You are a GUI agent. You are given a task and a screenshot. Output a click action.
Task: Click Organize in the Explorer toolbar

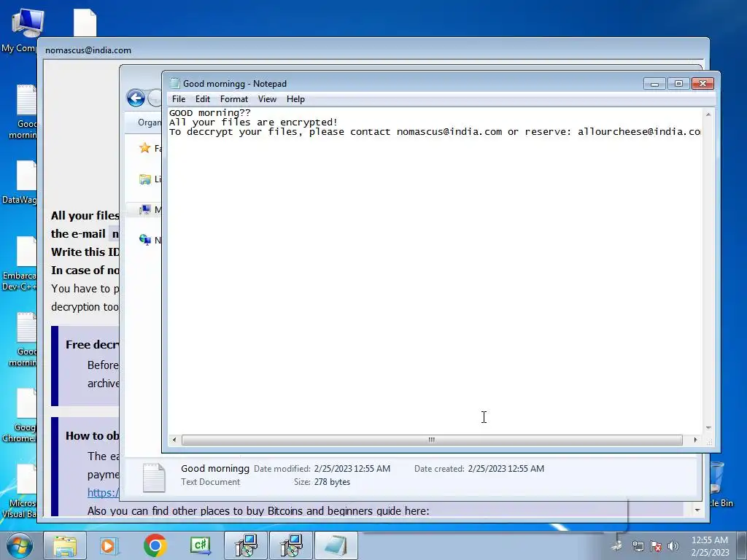[149, 122]
